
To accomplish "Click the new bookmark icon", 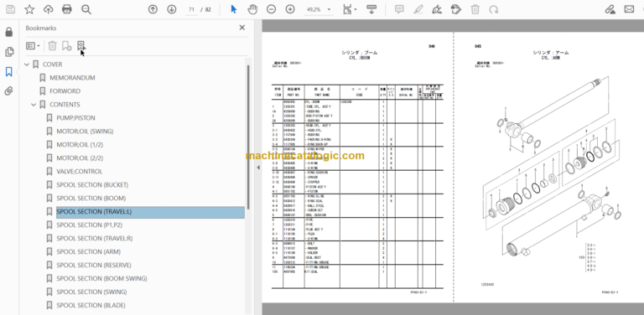I will tap(66, 45).
